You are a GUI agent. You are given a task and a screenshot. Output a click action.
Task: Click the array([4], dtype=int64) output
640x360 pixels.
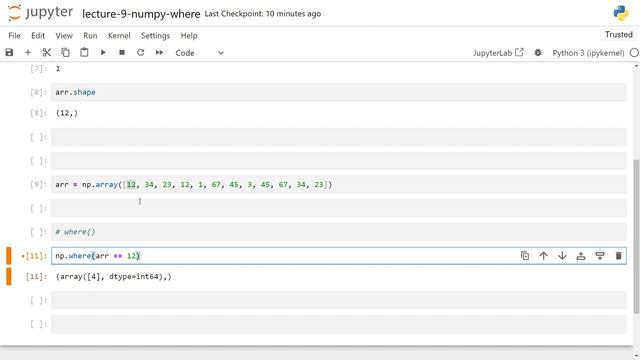113,277
